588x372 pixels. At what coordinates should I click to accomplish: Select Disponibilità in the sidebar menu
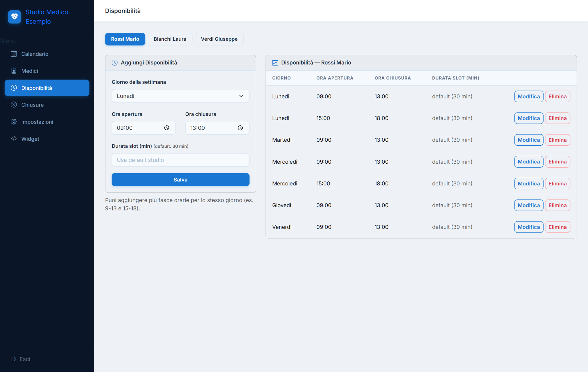click(47, 88)
